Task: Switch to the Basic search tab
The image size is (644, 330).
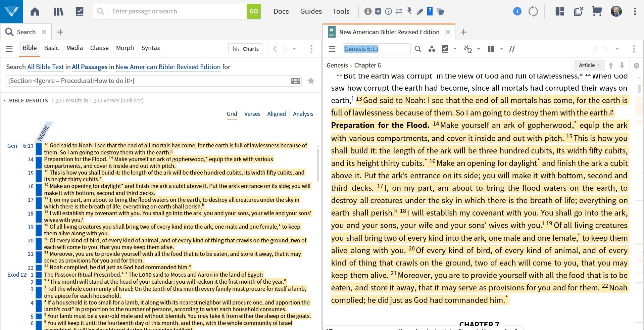Action: tap(51, 48)
